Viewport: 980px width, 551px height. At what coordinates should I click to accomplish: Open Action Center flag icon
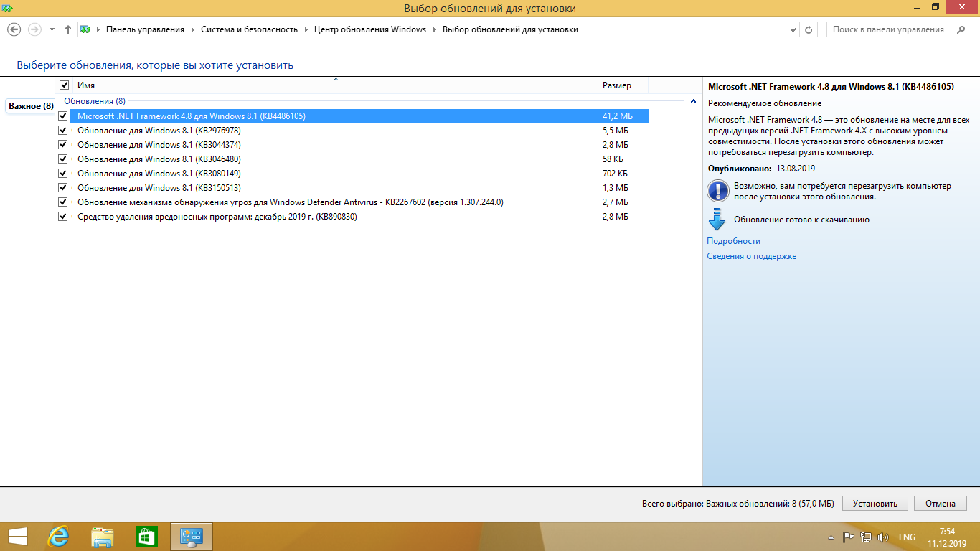(x=848, y=537)
